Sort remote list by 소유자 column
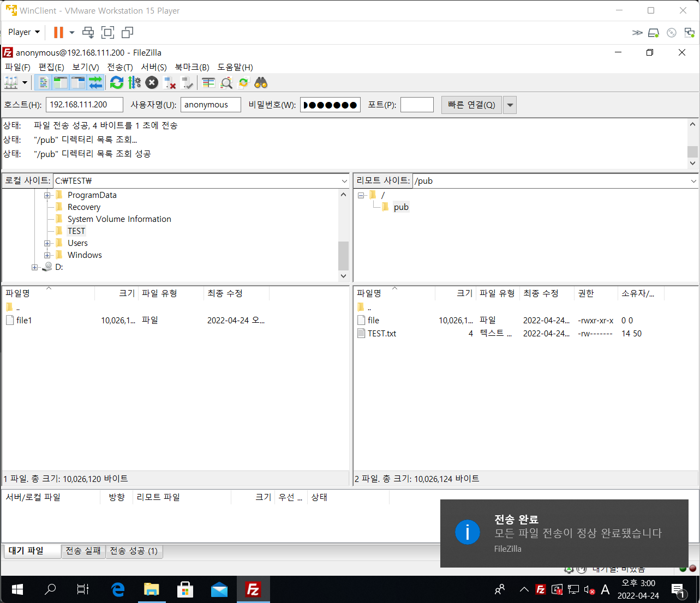Viewport: 700px width, 603px height. 640,293
